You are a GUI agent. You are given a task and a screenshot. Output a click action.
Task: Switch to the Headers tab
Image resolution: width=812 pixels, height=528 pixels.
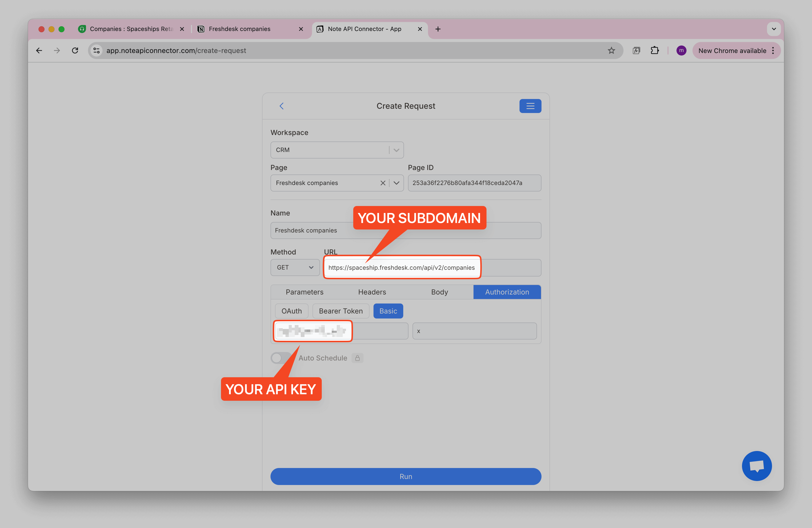click(372, 292)
